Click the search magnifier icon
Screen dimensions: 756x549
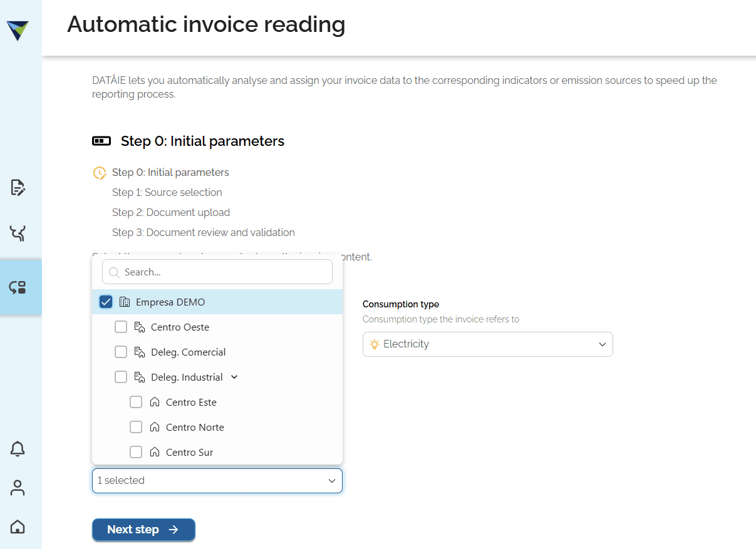(x=115, y=272)
